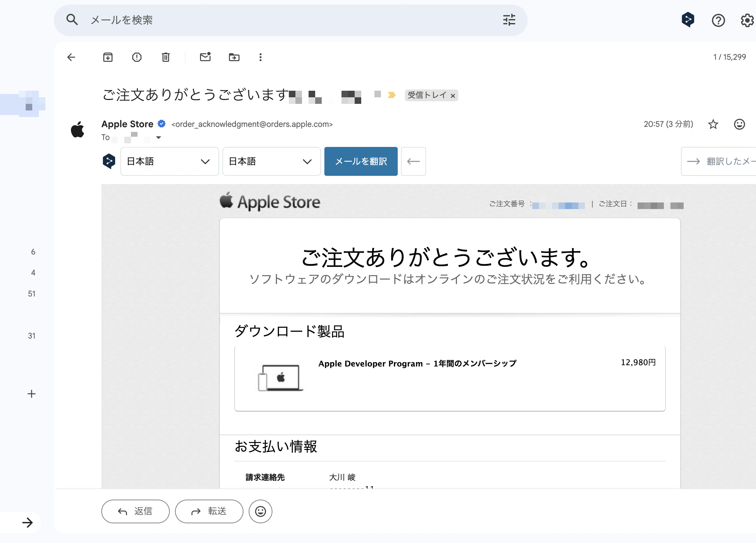Screen dimensions: 756x543
Task: Click left-arrow button beside メールを翻訳
Action: pyautogui.click(x=413, y=161)
